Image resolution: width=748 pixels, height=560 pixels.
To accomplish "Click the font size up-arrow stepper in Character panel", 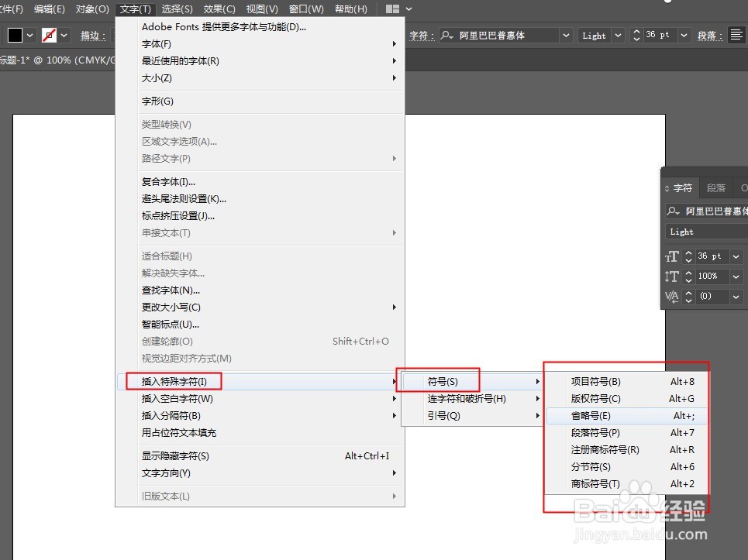I will click(x=688, y=253).
